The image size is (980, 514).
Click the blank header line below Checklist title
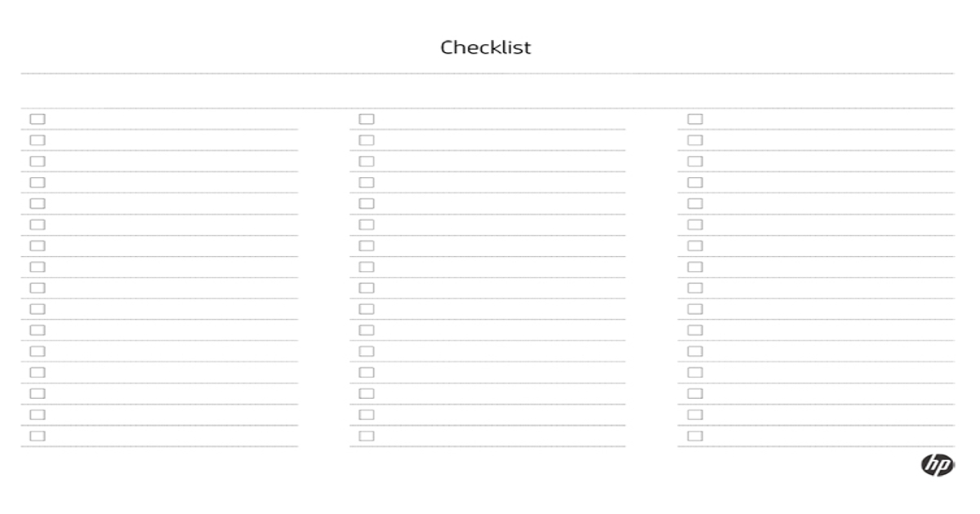(487, 91)
